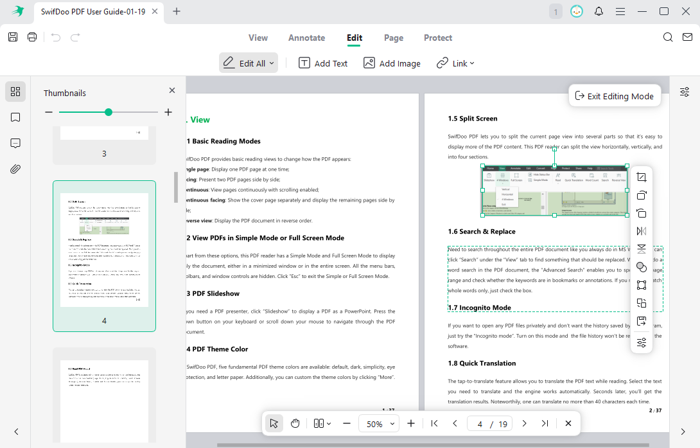Extract the image with the export icon
The image size is (700, 448).
tap(642, 321)
